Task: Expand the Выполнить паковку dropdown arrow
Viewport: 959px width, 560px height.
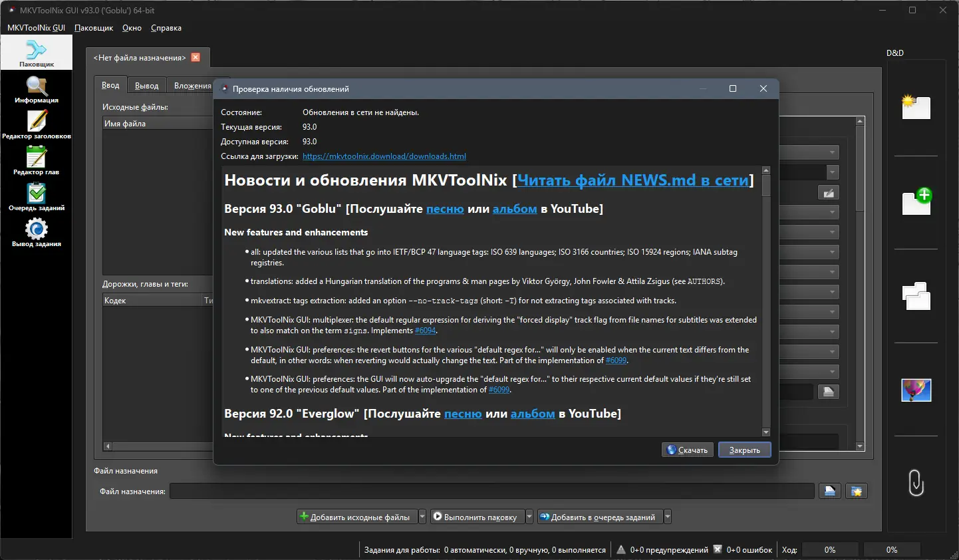Action: click(529, 516)
